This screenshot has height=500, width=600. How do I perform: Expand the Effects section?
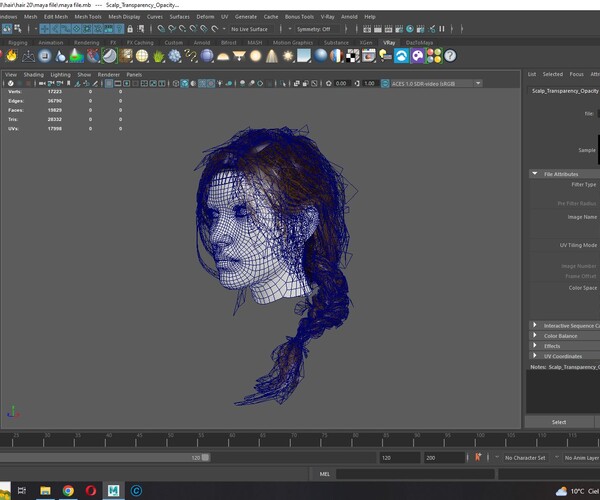tap(535, 345)
